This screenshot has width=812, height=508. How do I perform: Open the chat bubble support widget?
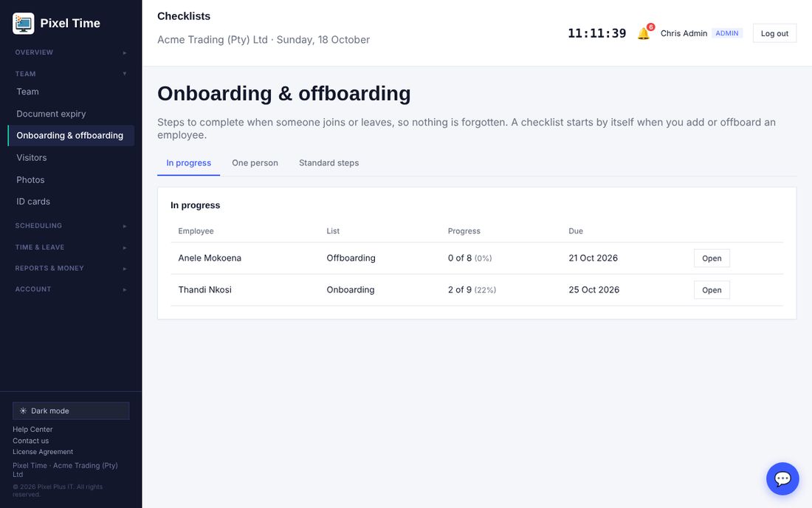click(782, 478)
